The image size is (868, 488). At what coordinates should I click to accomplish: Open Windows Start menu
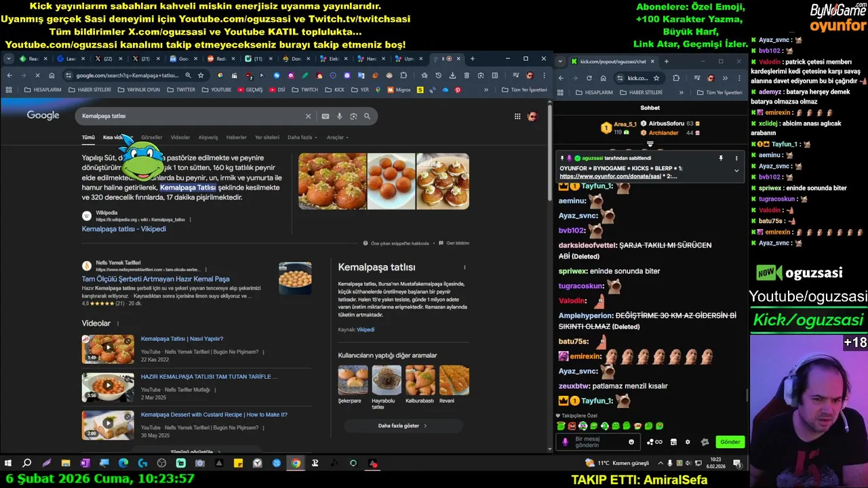[x=8, y=464]
